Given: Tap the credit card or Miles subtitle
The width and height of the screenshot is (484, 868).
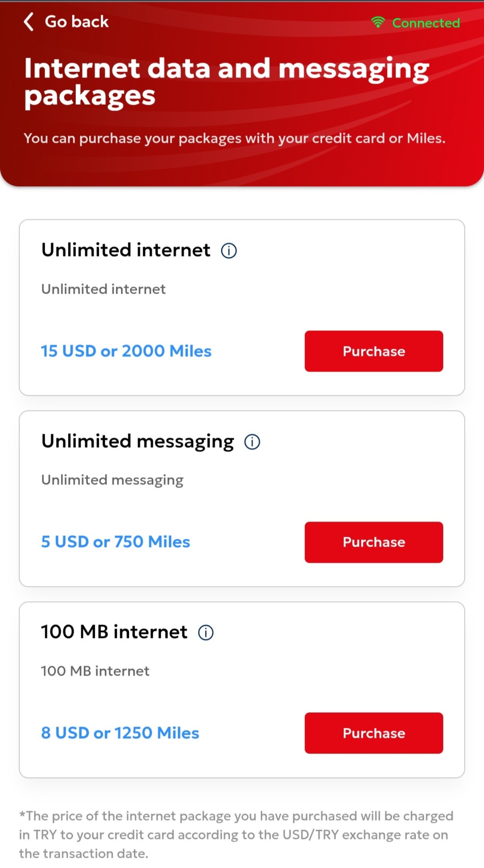Looking at the screenshot, I should coord(234,138).
